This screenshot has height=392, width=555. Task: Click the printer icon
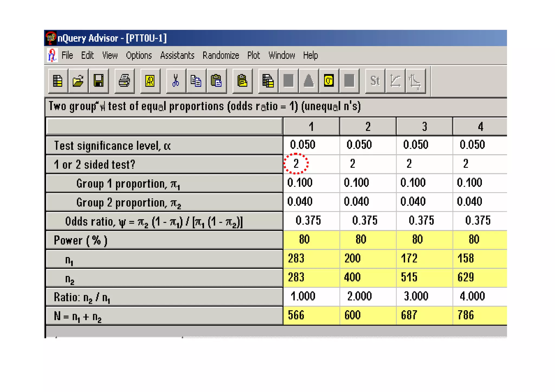pyautogui.click(x=124, y=81)
